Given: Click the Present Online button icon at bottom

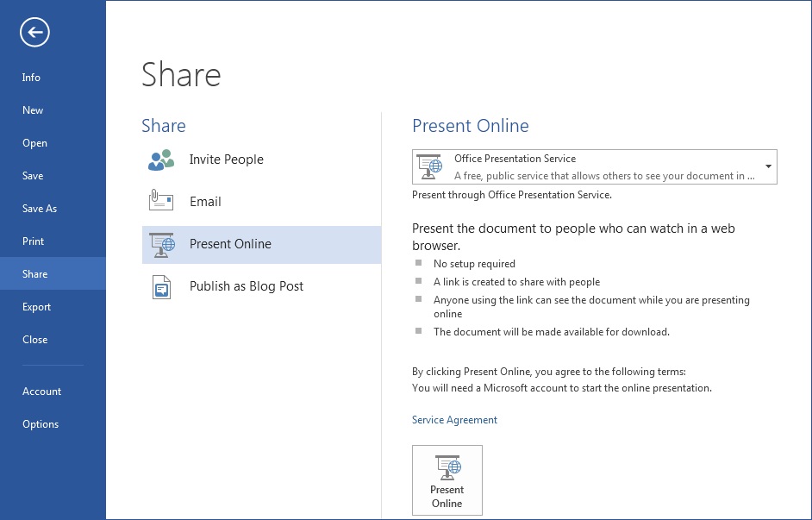Looking at the screenshot, I should point(447,468).
